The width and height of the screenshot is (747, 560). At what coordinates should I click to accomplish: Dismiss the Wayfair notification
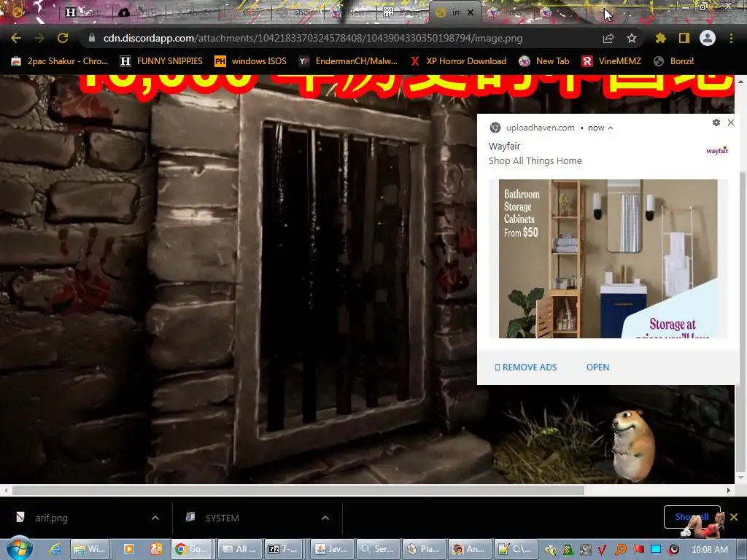pos(731,122)
